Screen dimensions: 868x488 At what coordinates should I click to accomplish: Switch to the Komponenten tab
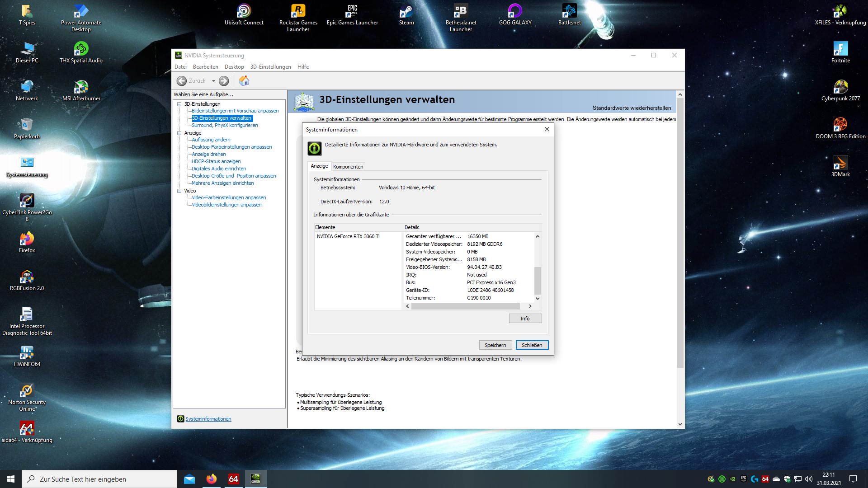pos(348,167)
